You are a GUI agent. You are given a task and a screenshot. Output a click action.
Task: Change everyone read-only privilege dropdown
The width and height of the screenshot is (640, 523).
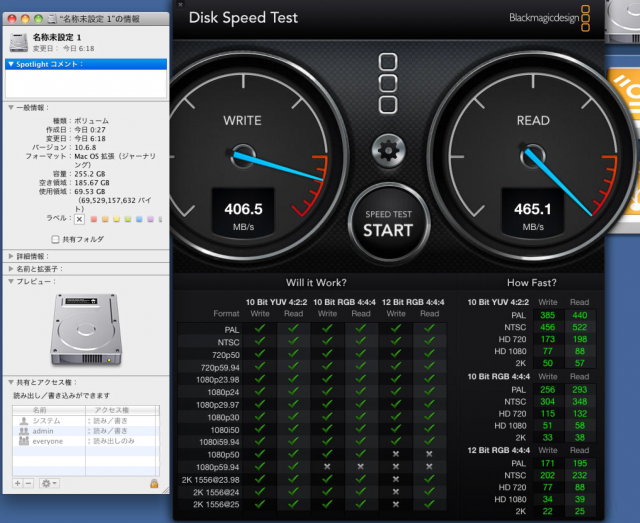pyautogui.click(x=111, y=441)
